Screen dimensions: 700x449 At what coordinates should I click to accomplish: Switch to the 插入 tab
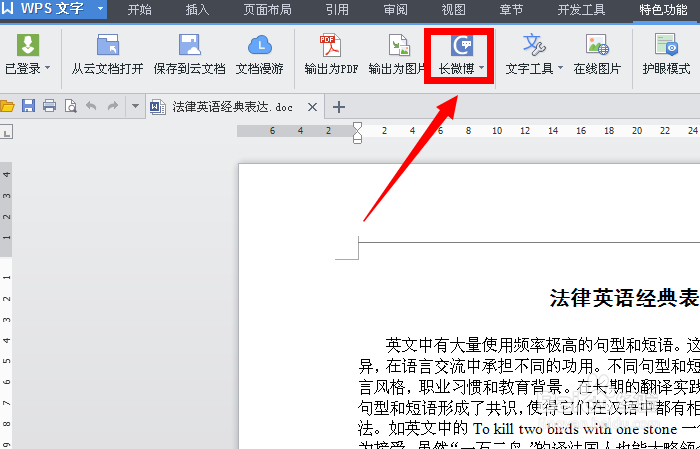click(x=197, y=10)
